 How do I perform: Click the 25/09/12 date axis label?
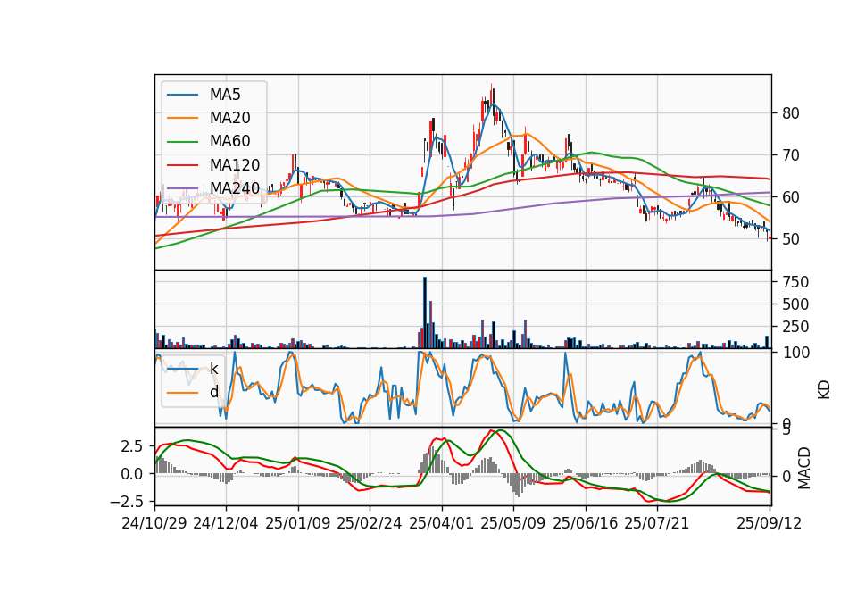pyautogui.click(x=769, y=523)
